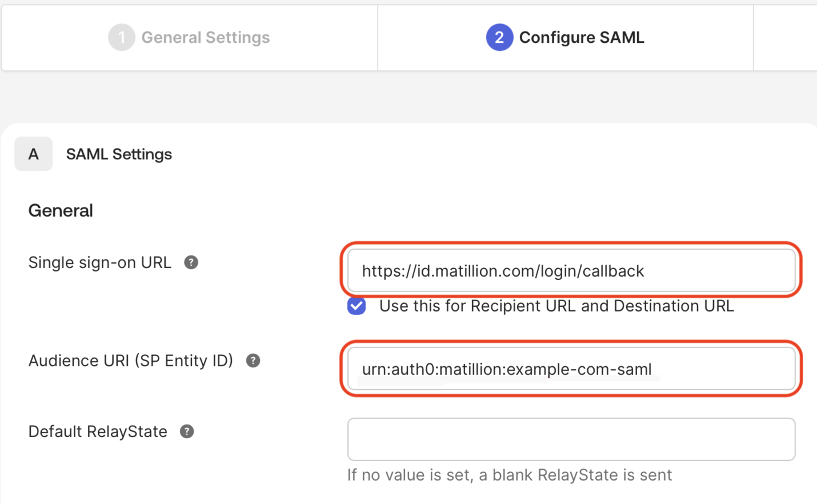Click the Single sign-on URL label
Image resolution: width=817 pixels, height=504 pixels.
99,262
